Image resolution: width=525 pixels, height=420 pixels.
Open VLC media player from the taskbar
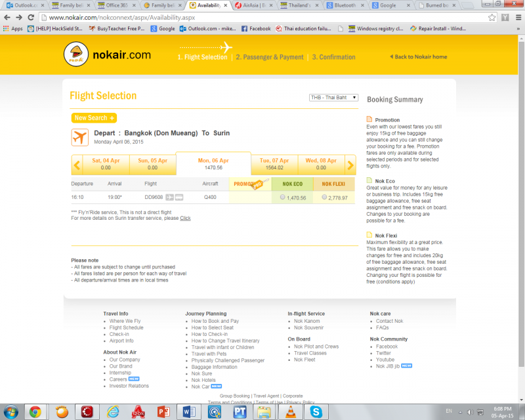[x=291, y=412]
